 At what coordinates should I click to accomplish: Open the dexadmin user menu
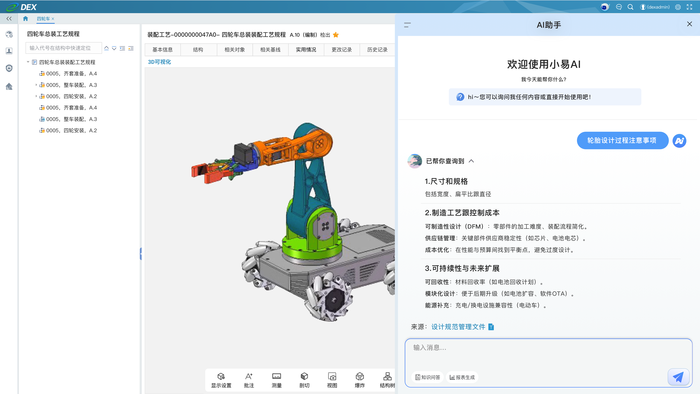click(x=655, y=7)
